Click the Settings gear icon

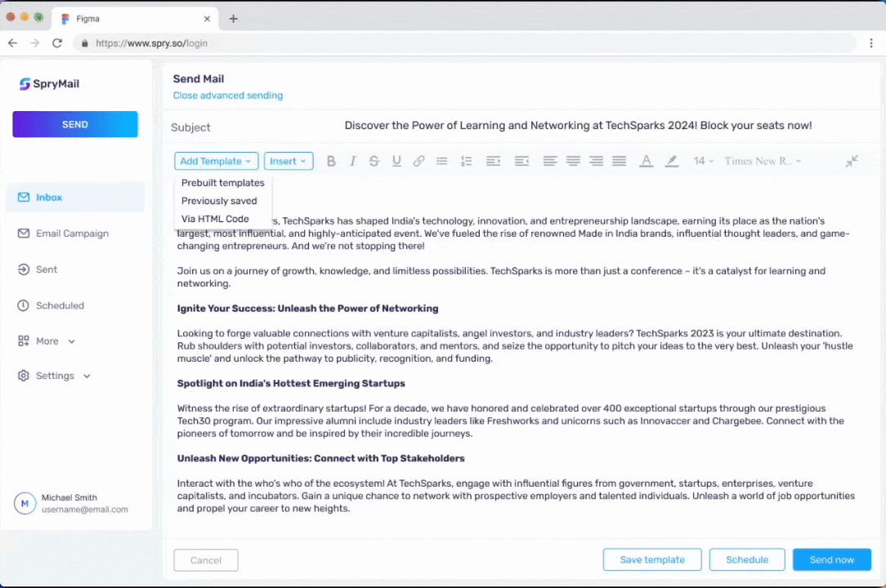pos(23,376)
